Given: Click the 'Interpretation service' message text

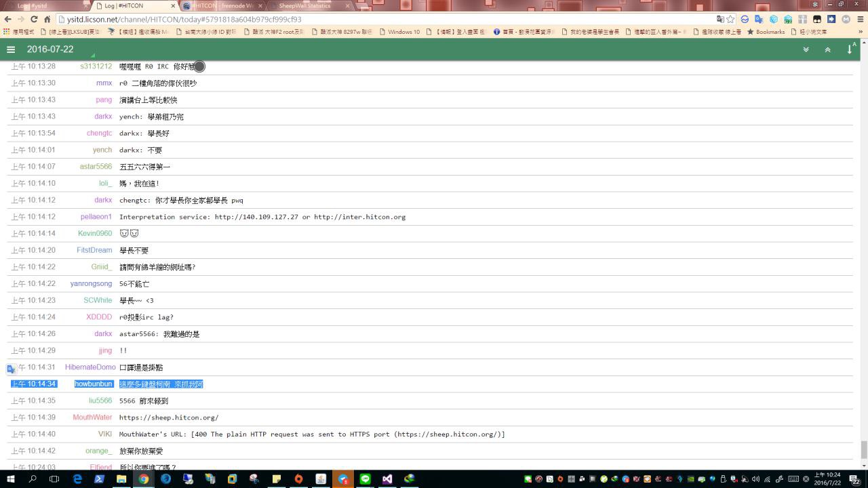Looking at the screenshot, I should (x=262, y=217).
